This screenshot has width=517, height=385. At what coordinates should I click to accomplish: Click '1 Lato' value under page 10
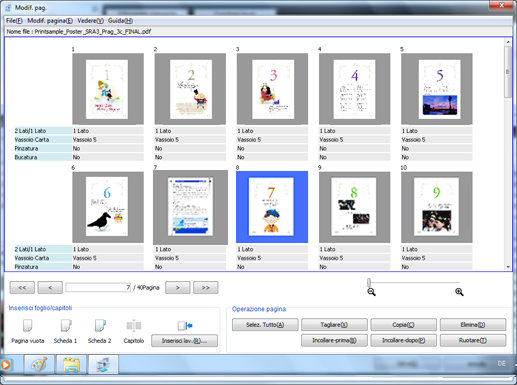pyautogui.click(x=437, y=249)
